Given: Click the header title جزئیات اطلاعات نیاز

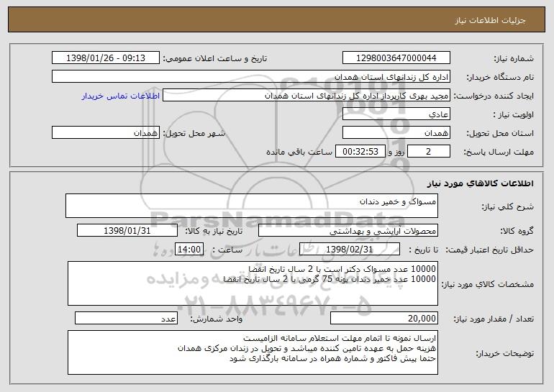Looking at the screenshot, I should pyautogui.click(x=490, y=20).
